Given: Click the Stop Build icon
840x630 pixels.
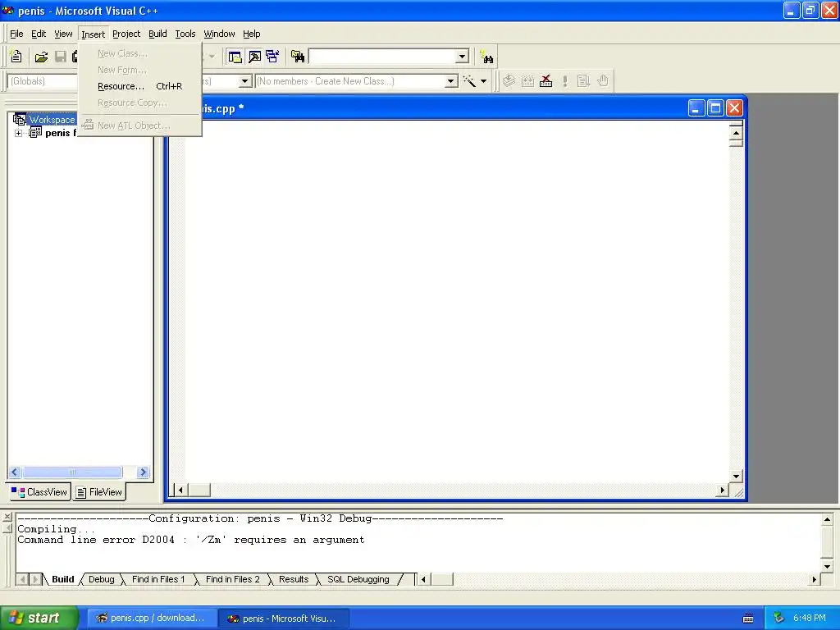Looking at the screenshot, I should click(546, 81).
